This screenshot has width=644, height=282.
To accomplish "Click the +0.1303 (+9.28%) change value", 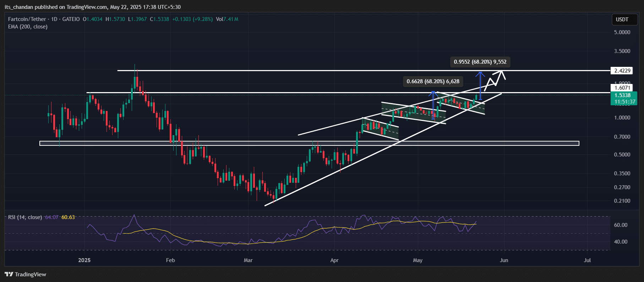I will [192, 19].
